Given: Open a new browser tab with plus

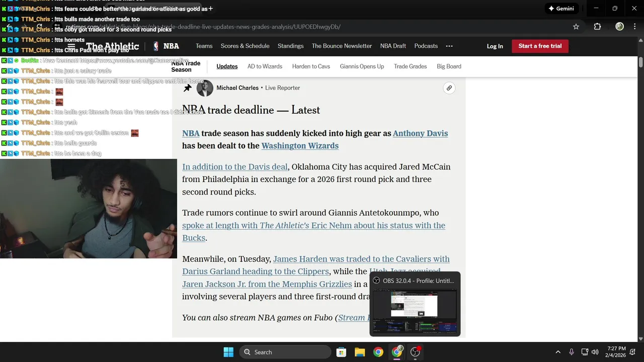Looking at the screenshot, I should (210, 9).
